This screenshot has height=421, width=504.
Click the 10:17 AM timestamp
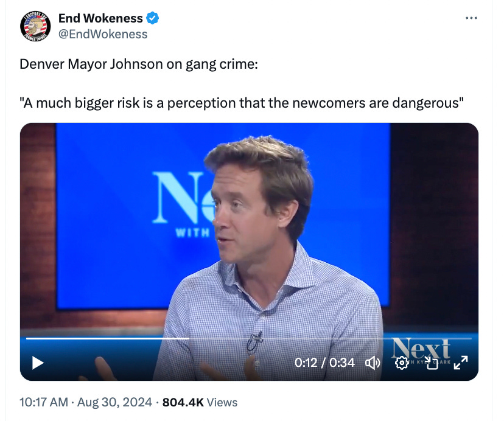[x=44, y=402]
